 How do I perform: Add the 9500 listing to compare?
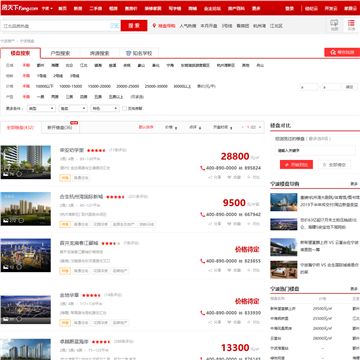coord(254,224)
